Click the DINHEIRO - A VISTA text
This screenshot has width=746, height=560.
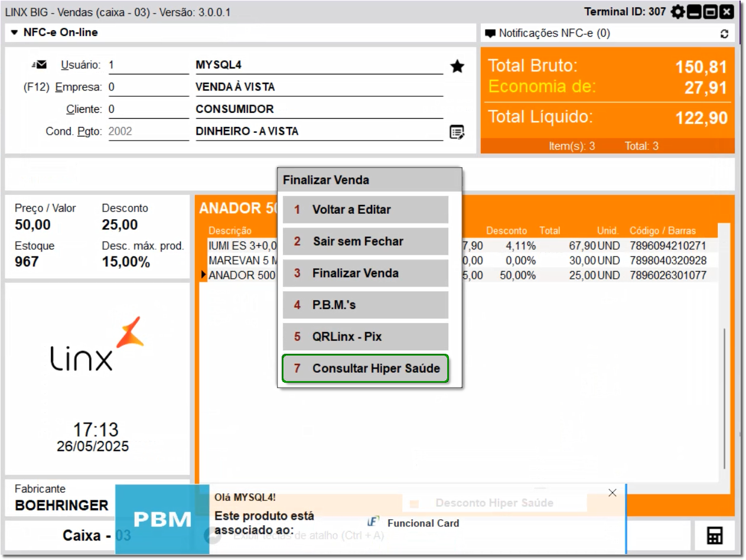click(x=247, y=132)
